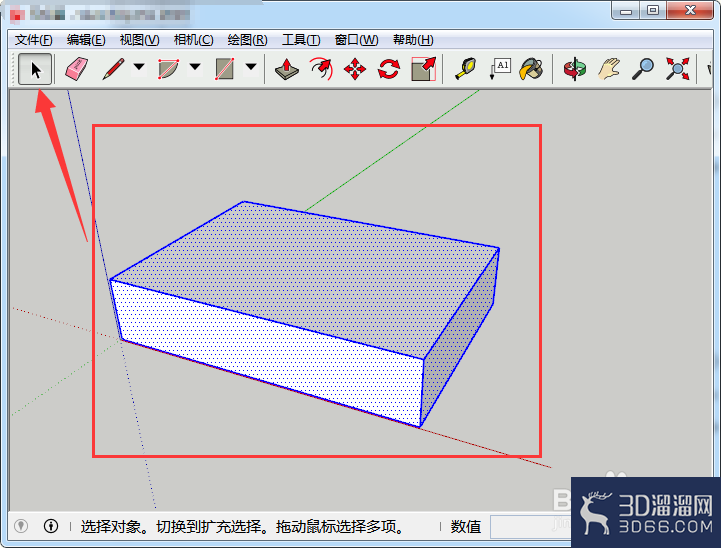Activate the Orbit camera tool
This screenshot has height=548, width=721.
coord(574,69)
